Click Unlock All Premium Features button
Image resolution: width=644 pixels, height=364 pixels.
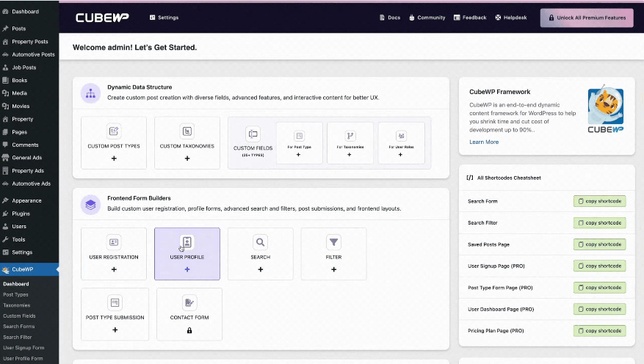click(x=587, y=18)
